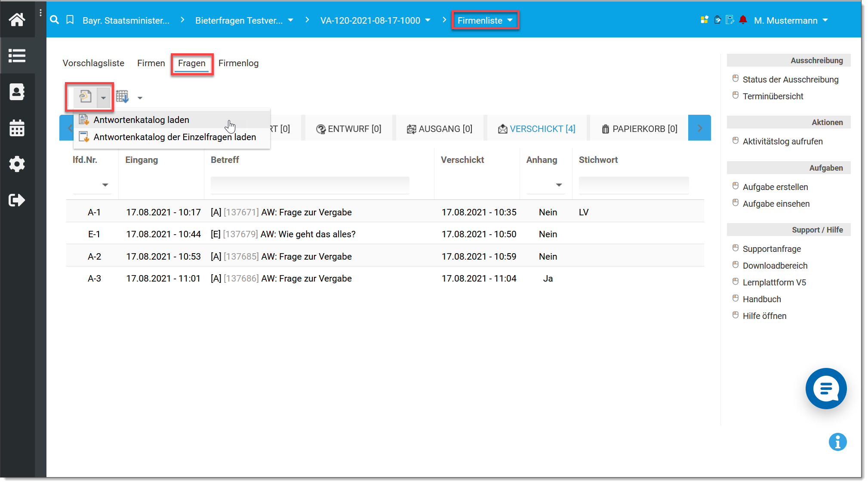This screenshot has width=868, height=484.
Task: Select row A-3 with ID 137686
Action: 385,278
